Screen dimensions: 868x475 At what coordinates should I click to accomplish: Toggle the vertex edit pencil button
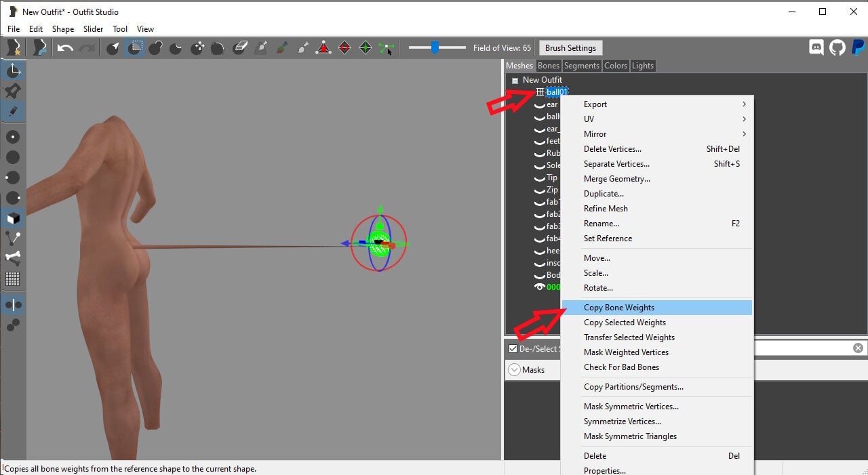tap(13, 111)
